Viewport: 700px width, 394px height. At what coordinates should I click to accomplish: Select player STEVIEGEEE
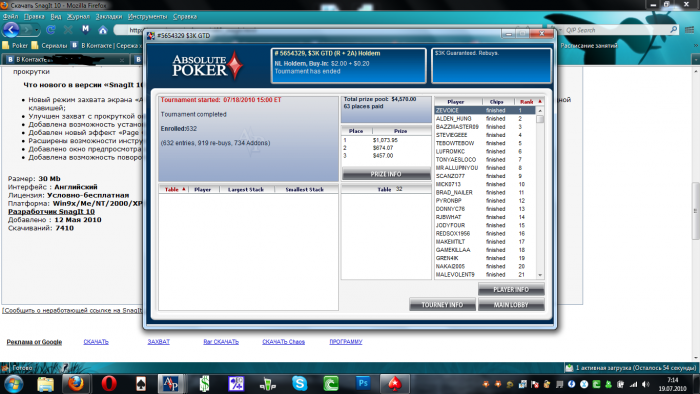485,135
